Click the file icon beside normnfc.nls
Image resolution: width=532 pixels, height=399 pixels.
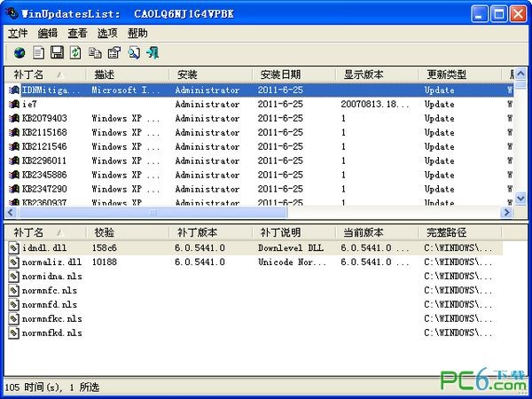(13, 291)
